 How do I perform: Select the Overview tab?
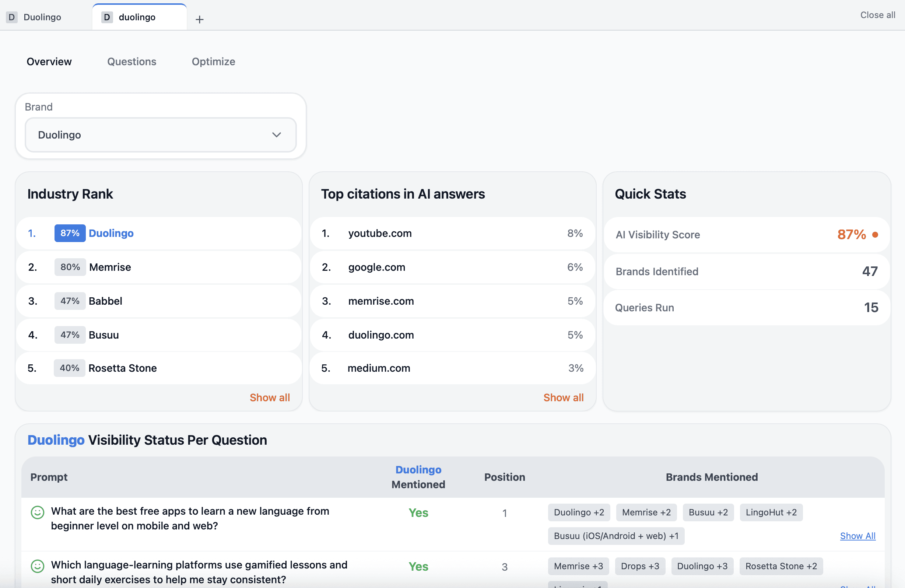point(49,62)
